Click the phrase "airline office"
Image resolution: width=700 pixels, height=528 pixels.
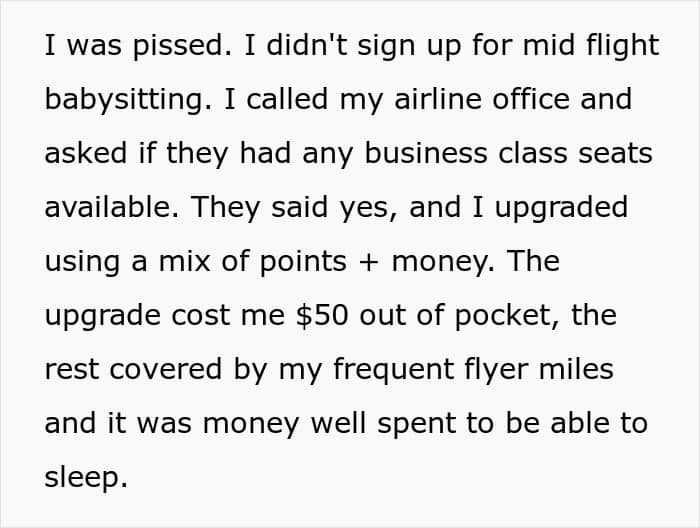coord(482,99)
